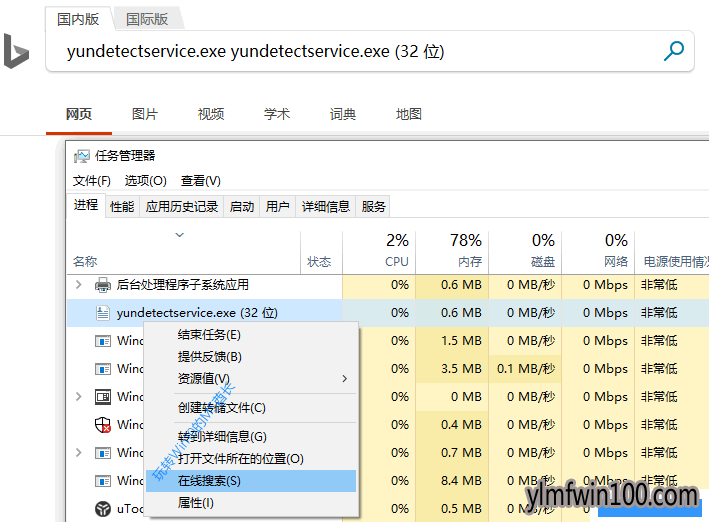
Task: Open the 查看(V) menu
Action: 200,181
